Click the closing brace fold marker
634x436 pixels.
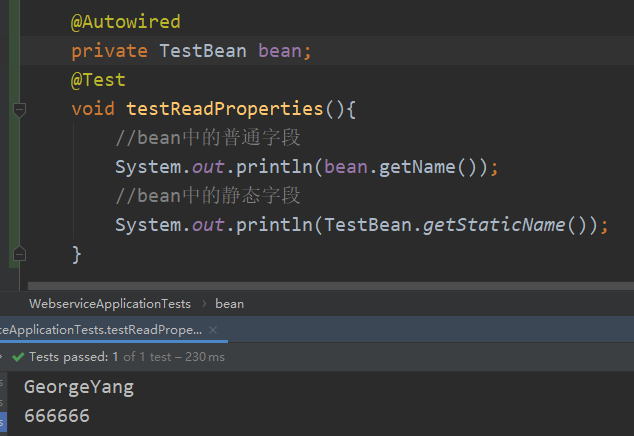coord(19,254)
